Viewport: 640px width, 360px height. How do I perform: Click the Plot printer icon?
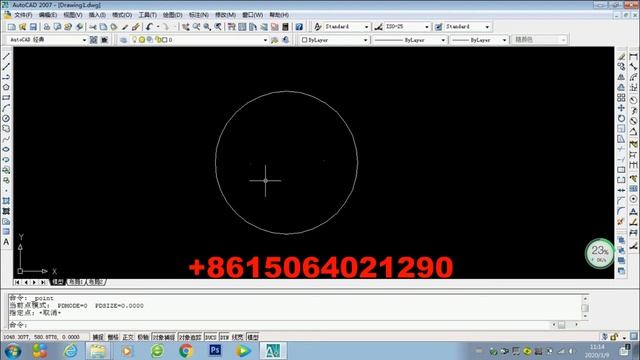click(x=47, y=27)
